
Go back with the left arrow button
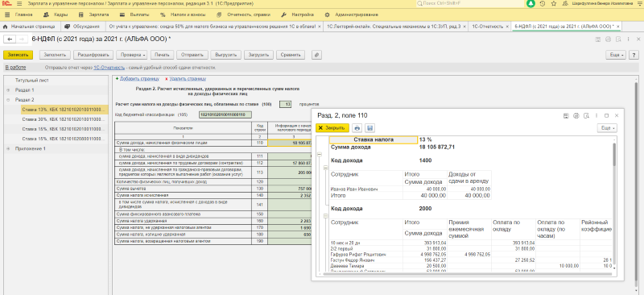10,39
